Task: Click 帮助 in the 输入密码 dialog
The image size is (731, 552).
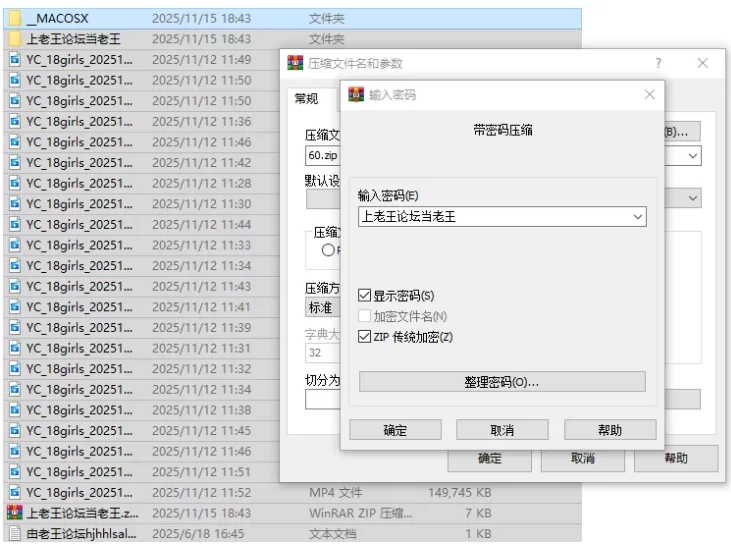Action: click(x=610, y=430)
